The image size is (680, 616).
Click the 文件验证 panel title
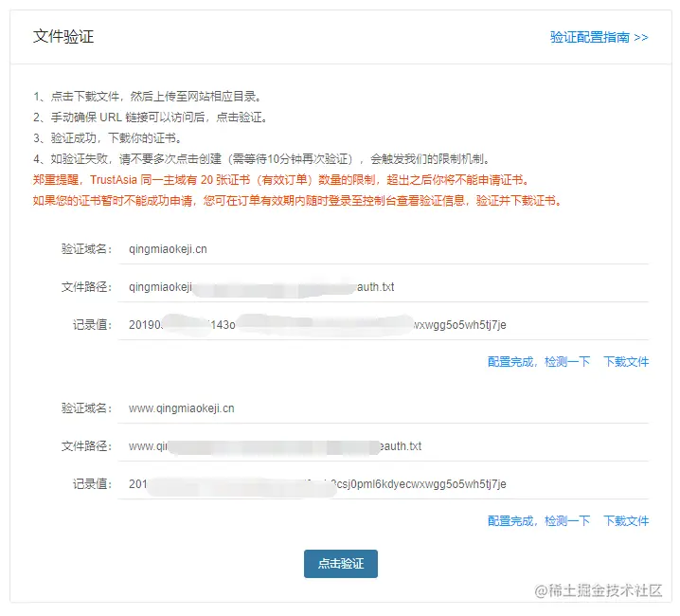tap(63, 36)
